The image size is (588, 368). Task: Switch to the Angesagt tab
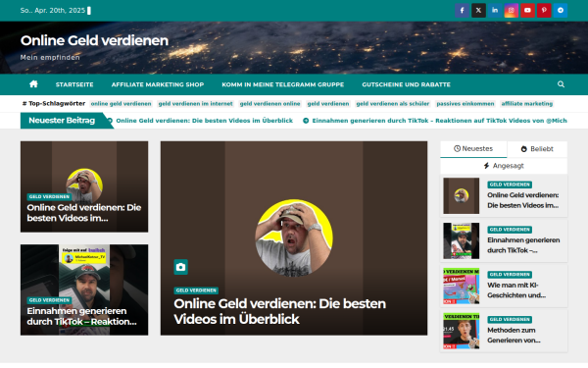[504, 166]
